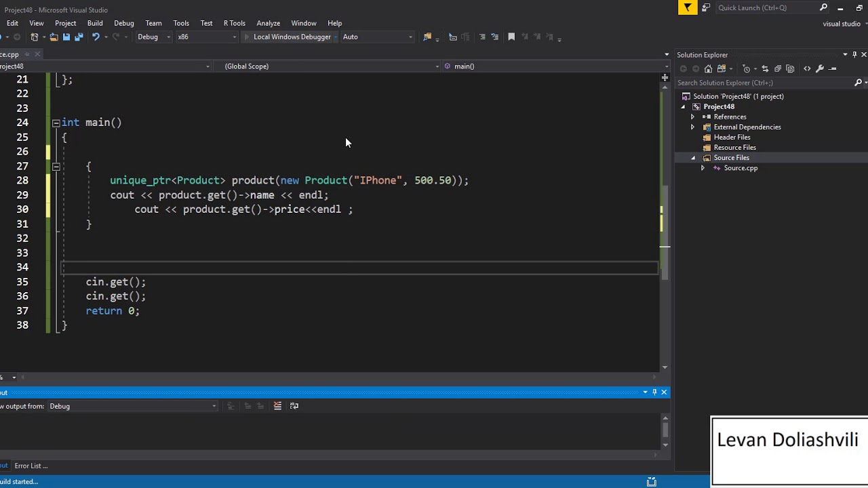Image resolution: width=868 pixels, height=488 pixels.
Task: Click Clear All in Output panel
Action: coord(277,406)
